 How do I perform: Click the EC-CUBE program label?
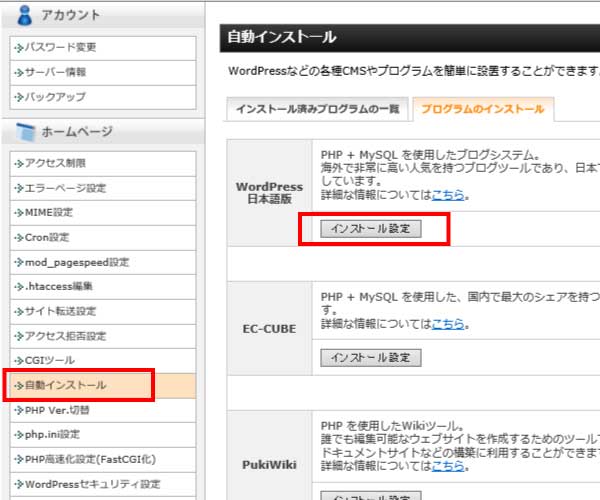pos(269,329)
